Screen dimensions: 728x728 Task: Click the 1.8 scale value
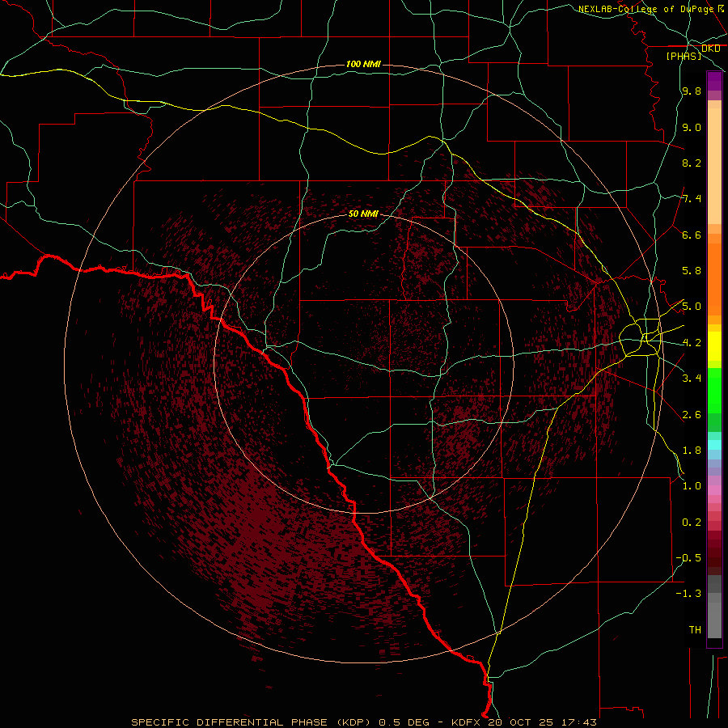tap(692, 451)
